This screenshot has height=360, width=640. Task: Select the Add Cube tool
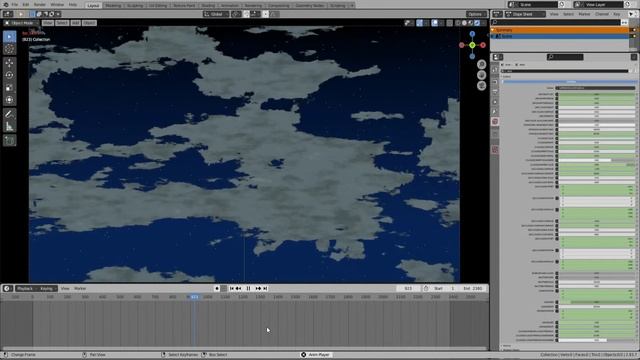[x=9, y=141]
